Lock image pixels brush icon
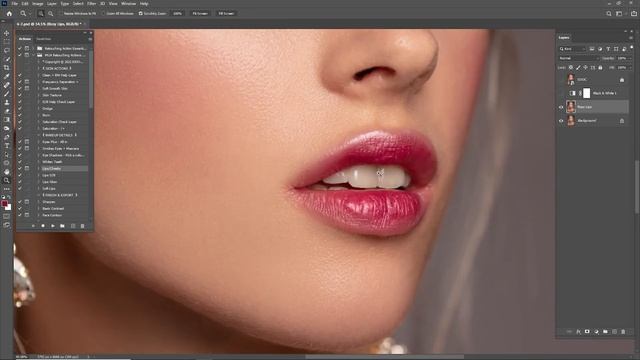 coord(578,67)
